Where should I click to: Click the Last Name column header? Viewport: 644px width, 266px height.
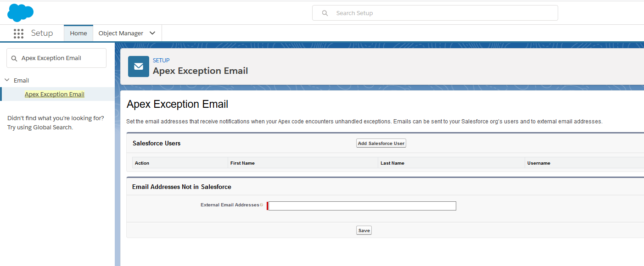pyautogui.click(x=452, y=163)
